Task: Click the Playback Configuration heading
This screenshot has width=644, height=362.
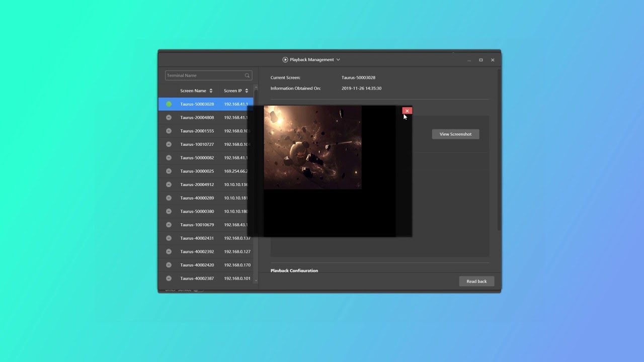Action: point(294,270)
